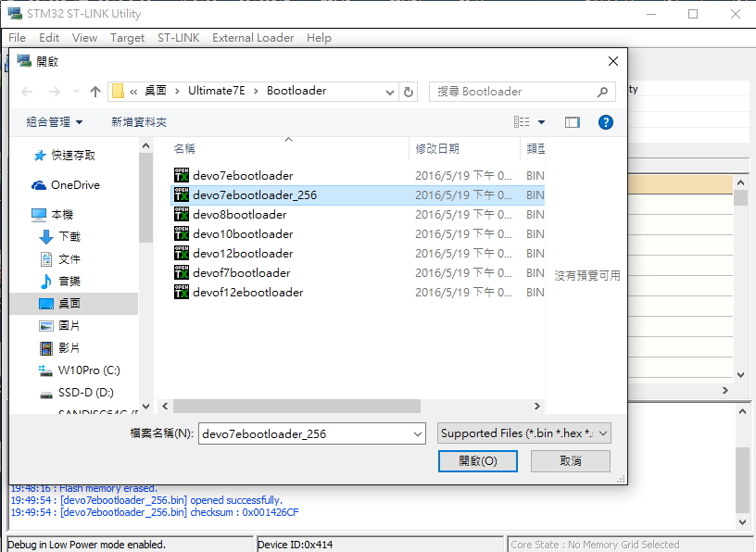Select devo12bootloader file icon

(182, 253)
